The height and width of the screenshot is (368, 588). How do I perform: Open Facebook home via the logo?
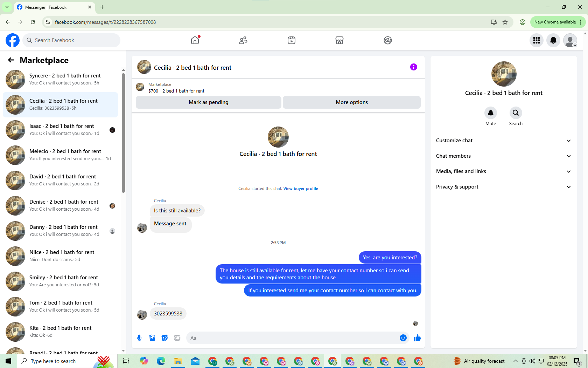(x=13, y=40)
